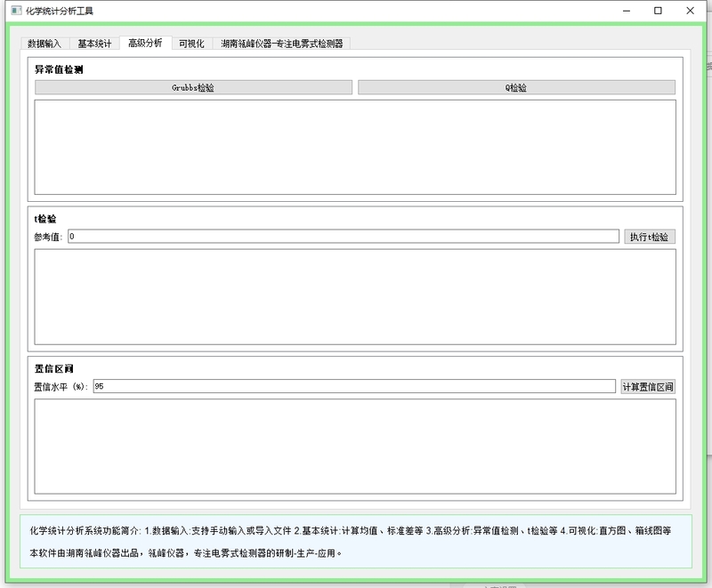Switch to the 数据输入 tab
Screen dimensions: 712x588
pos(44,43)
